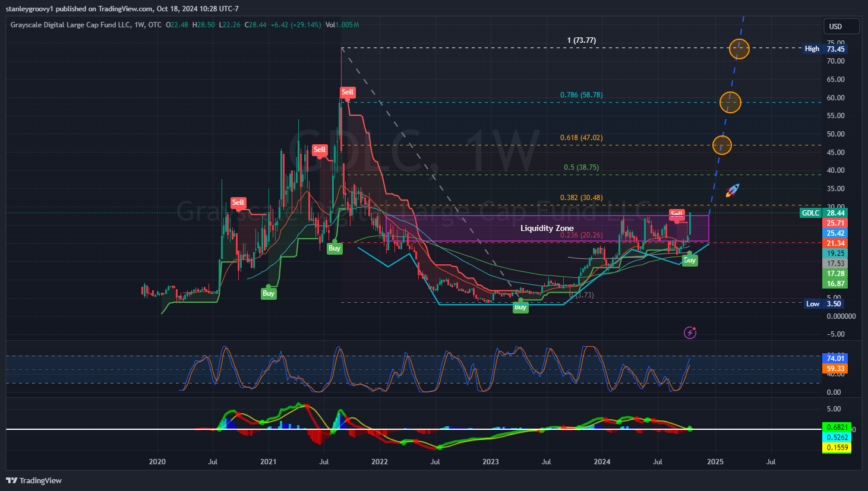Click the 0.236 (20.26) Fibonacci label
Viewport: 868px width, 491px height.
[582, 235]
